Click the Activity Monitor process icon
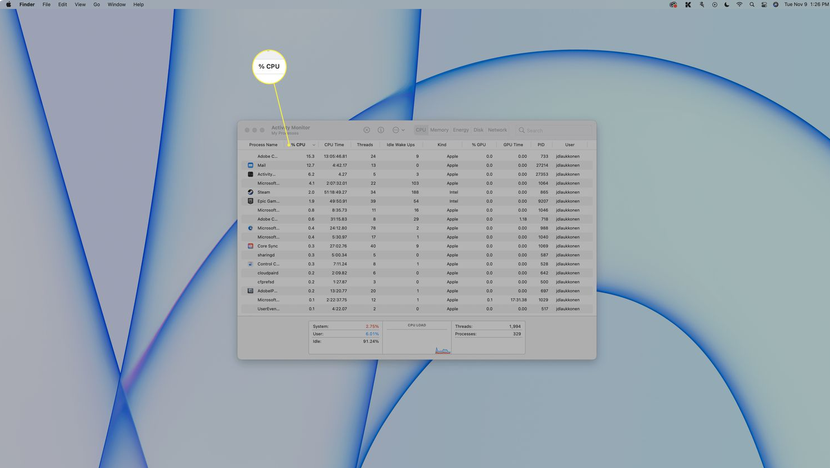This screenshot has height=468, width=830. pyautogui.click(x=250, y=174)
